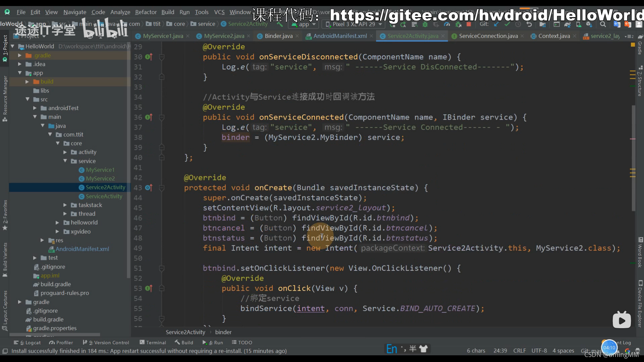Expand the .gradle folder arrow
The height and width of the screenshot is (362, 644).
(20, 55)
